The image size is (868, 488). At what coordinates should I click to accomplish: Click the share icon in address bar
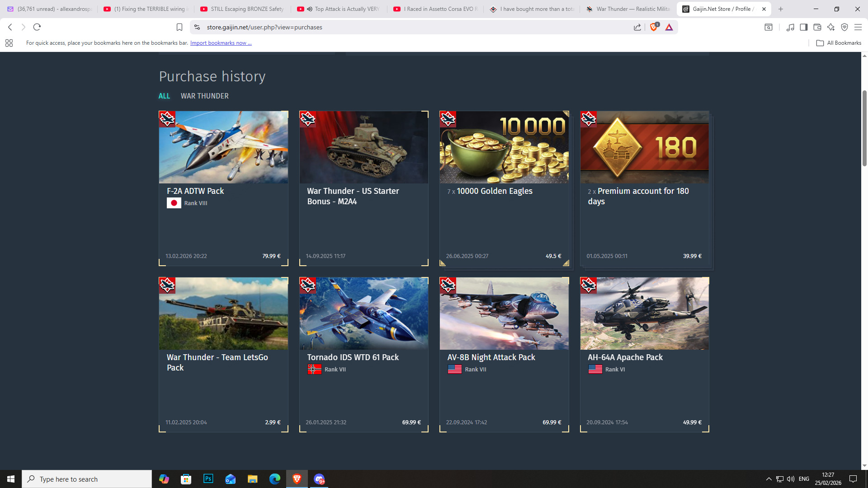click(x=637, y=27)
